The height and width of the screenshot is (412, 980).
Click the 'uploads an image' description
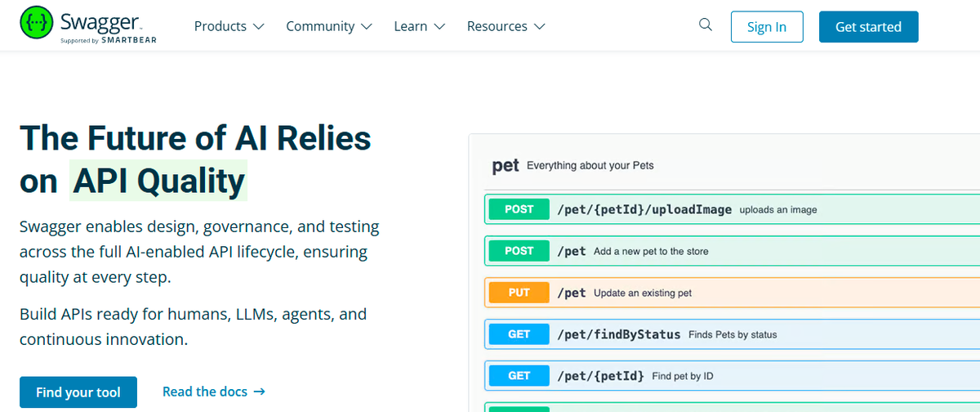pos(778,210)
